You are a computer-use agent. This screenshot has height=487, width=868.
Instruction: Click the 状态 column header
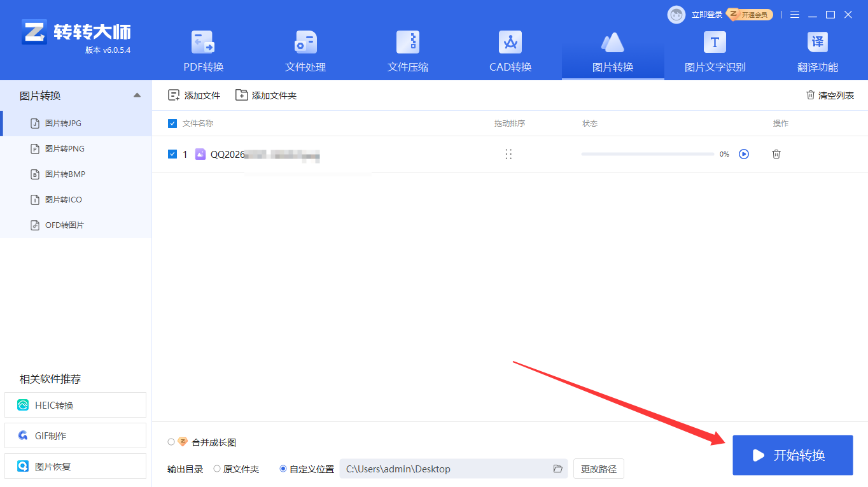590,124
